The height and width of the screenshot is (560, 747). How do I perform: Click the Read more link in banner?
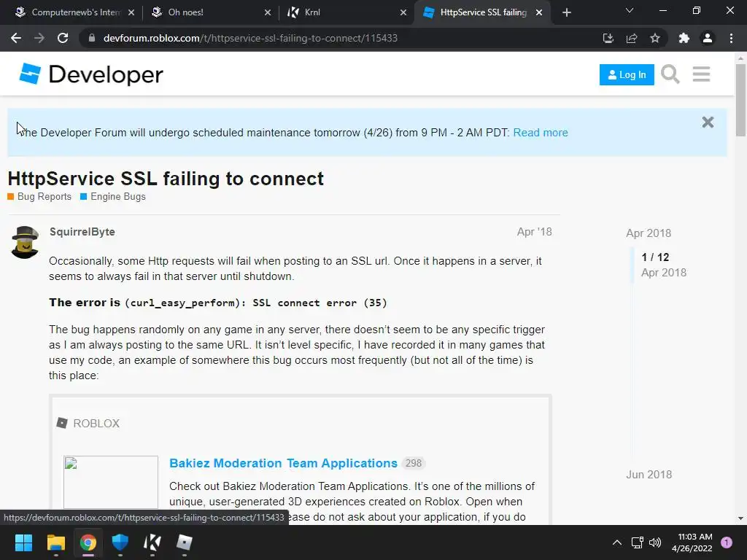[541, 133]
